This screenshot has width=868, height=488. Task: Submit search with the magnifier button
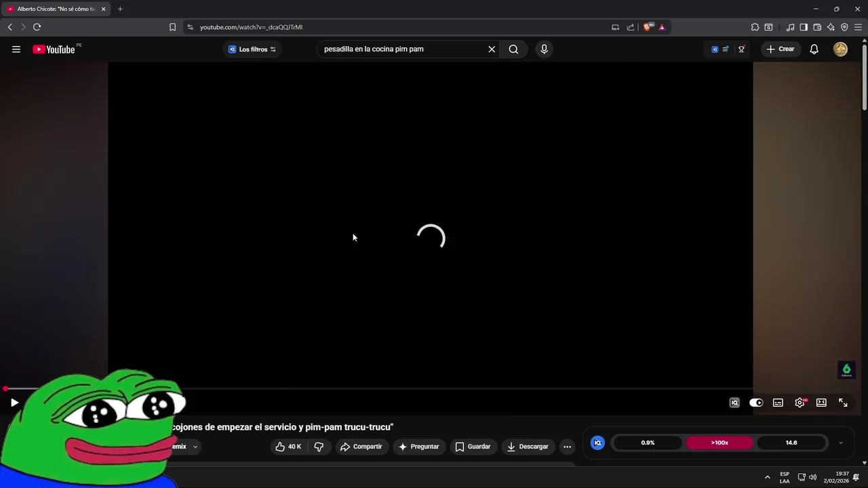513,49
